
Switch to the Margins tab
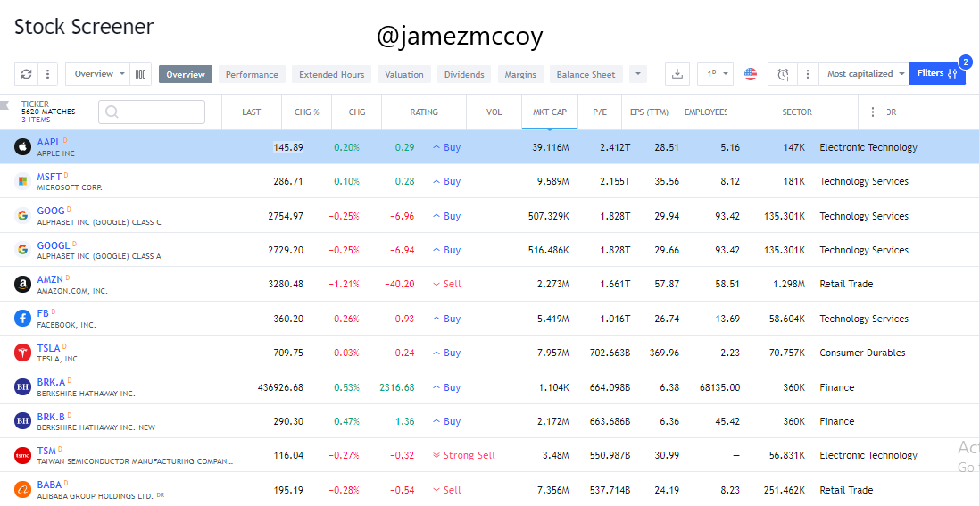click(x=520, y=74)
